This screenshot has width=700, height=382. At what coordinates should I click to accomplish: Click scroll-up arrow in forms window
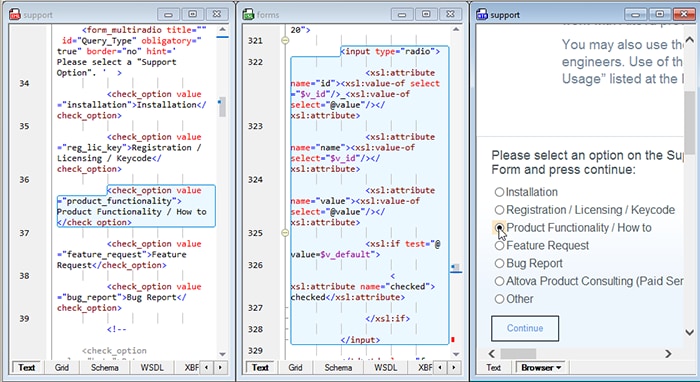[456, 29]
